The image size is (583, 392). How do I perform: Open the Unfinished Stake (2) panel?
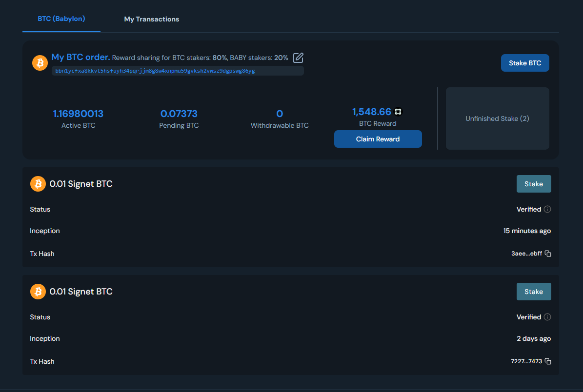497,118
